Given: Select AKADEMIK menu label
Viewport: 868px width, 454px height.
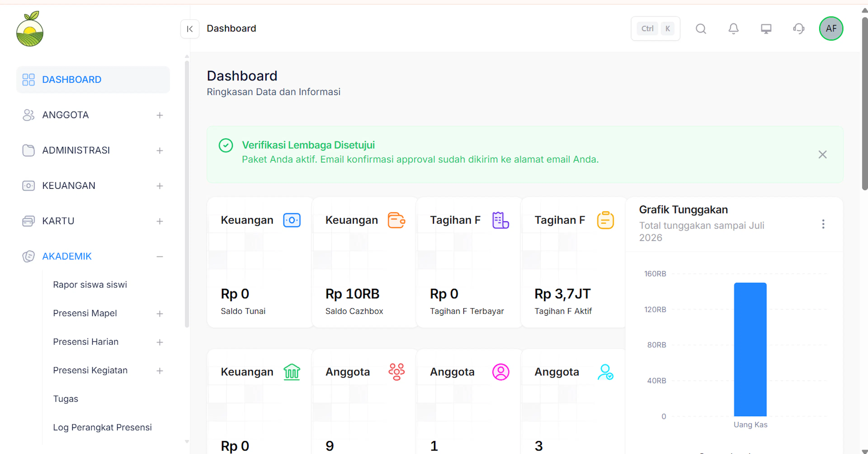Looking at the screenshot, I should point(67,256).
